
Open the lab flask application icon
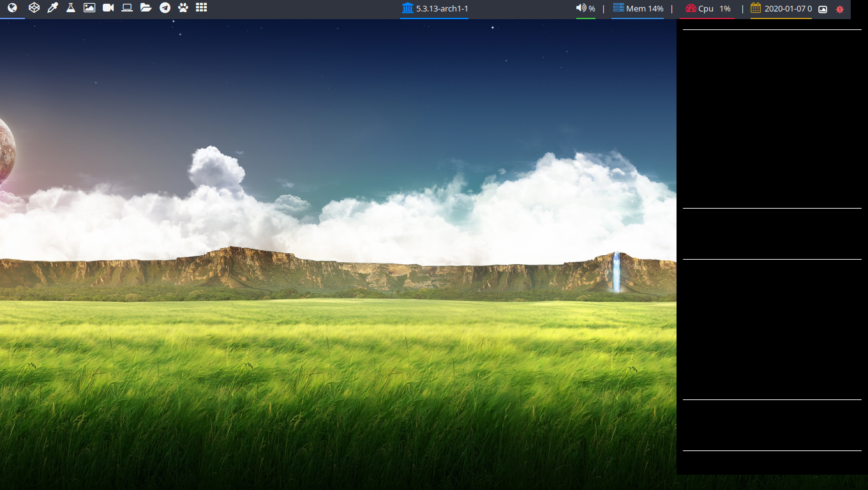pyautogui.click(x=71, y=8)
